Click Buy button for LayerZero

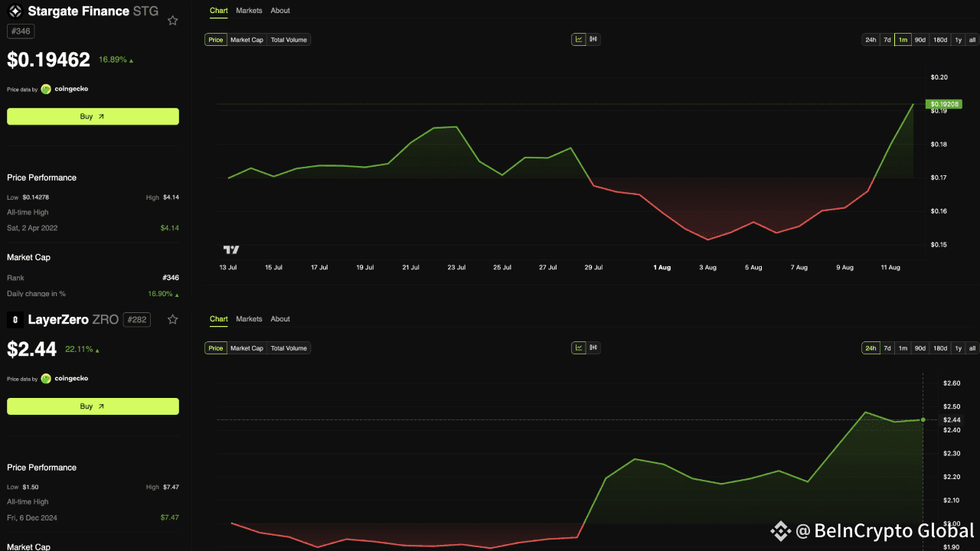click(93, 406)
